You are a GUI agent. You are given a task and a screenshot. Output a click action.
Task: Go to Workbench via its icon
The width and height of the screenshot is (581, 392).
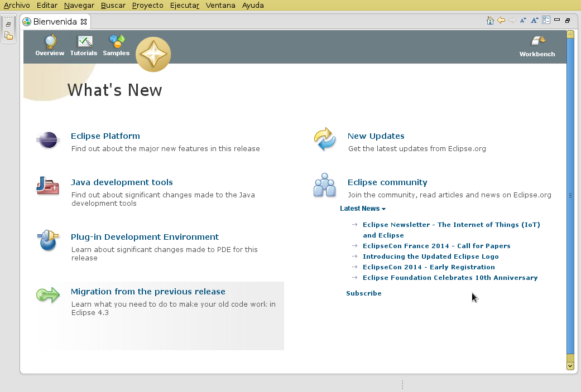(538, 41)
